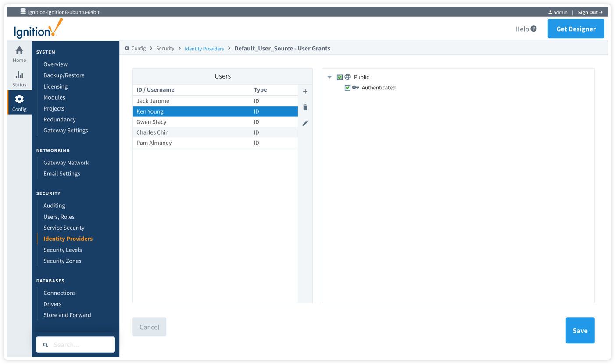Select user Charles Chin row
This screenshot has width=615, height=364.
coord(215,132)
